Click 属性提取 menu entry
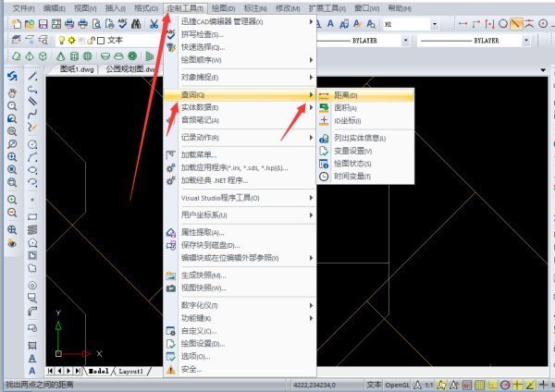The height and width of the screenshot is (392, 555). [240, 232]
